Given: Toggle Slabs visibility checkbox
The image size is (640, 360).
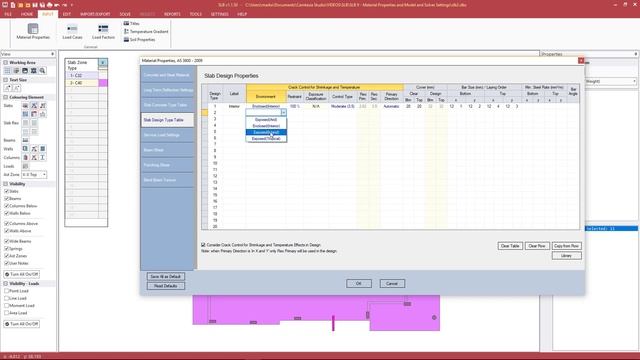Looking at the screenshot, I should [6, 191].
